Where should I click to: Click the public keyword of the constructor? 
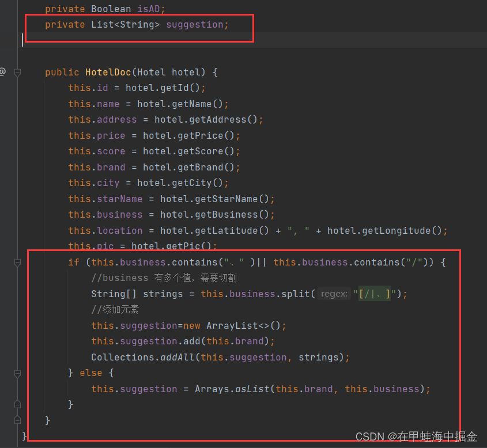click(x=62, y=73)
